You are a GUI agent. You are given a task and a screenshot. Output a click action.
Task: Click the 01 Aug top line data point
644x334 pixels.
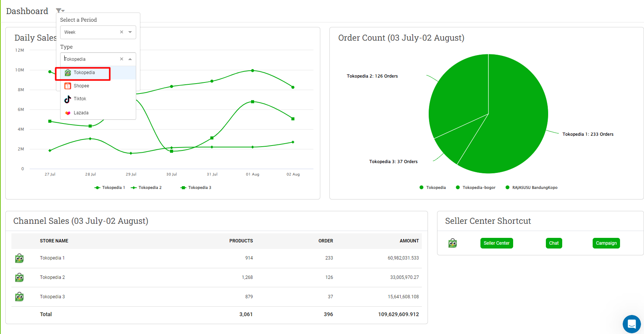pyautogui.click(x=253, y=71)
